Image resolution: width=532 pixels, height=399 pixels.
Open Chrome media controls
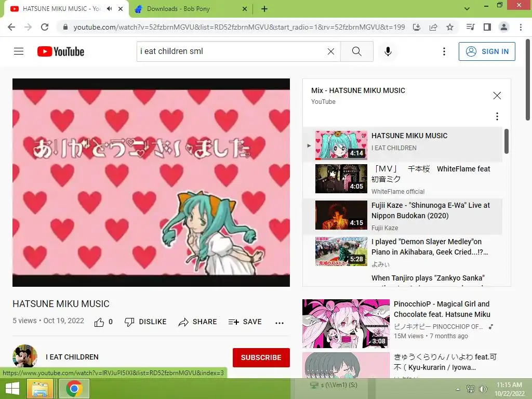click(x=470, y=27)
